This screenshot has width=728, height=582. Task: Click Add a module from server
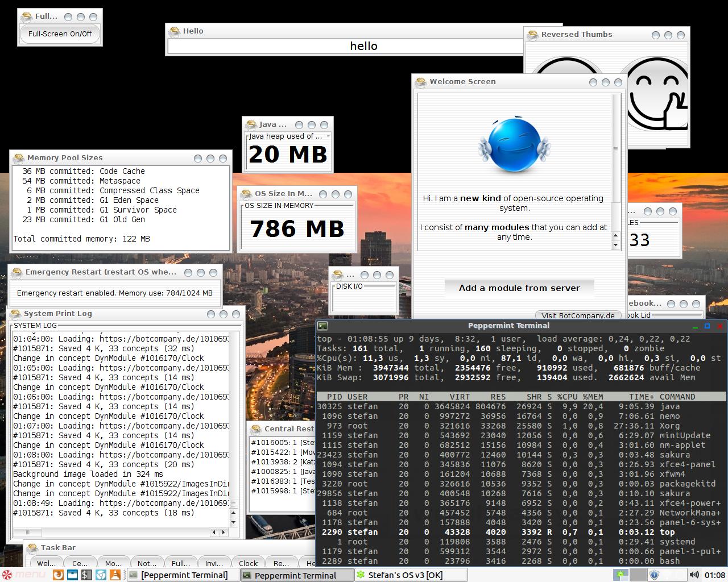[519, 288]
